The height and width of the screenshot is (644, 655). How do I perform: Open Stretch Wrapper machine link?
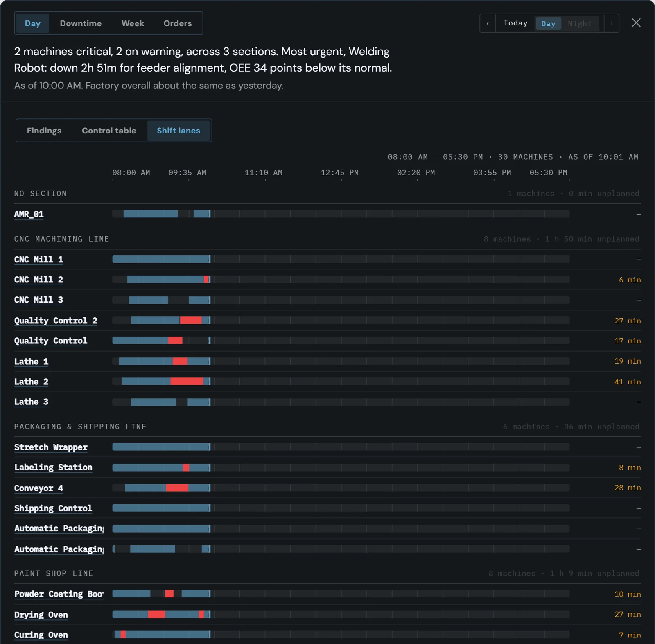pos(51,447)
